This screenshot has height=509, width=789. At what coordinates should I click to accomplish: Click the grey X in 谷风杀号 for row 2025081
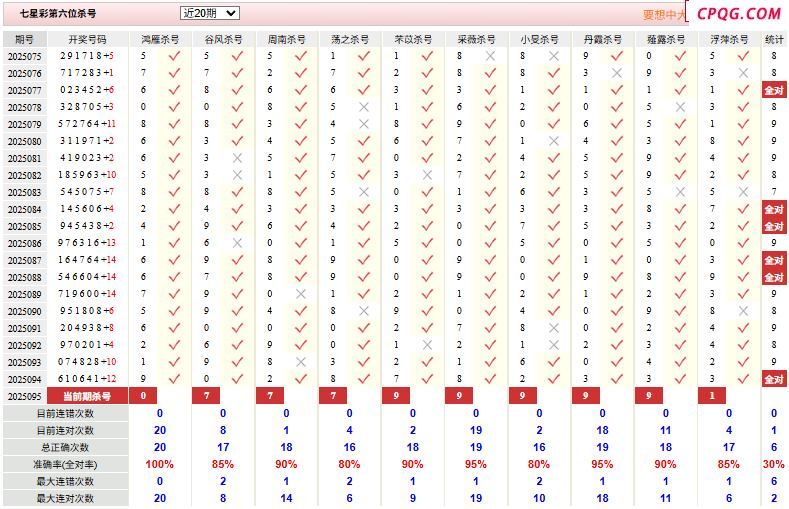coord(238,158)
